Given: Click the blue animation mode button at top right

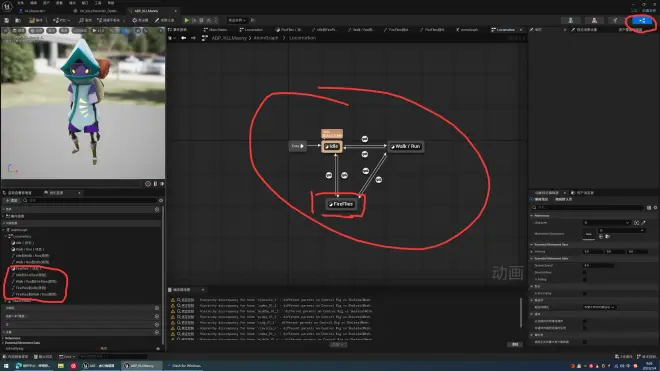Looking at the screenshot, I should point(641,21).
